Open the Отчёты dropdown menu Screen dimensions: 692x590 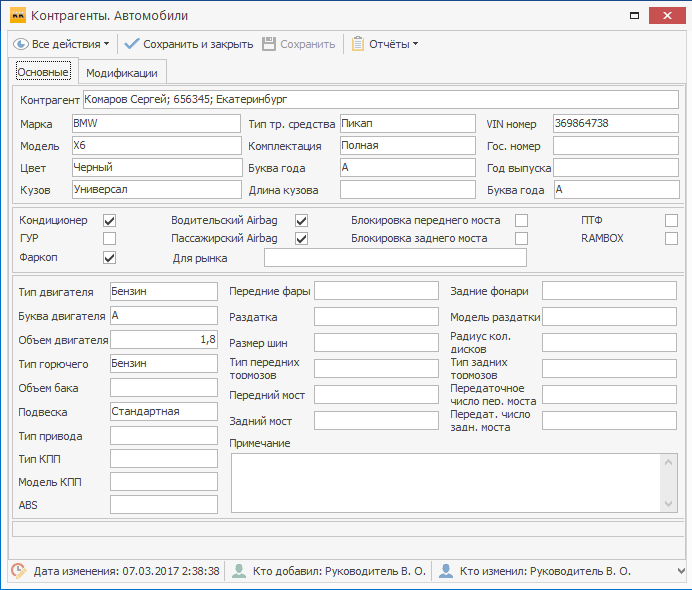point(385,44)
